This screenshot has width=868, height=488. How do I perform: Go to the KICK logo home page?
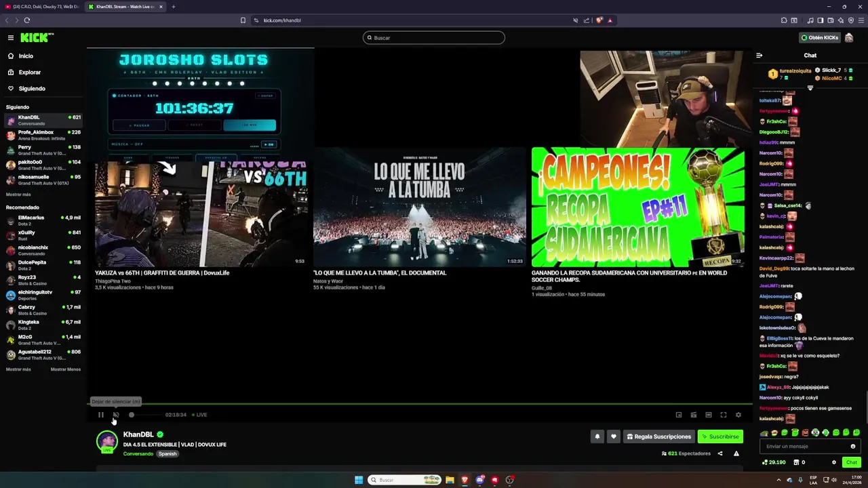point(37,38)
